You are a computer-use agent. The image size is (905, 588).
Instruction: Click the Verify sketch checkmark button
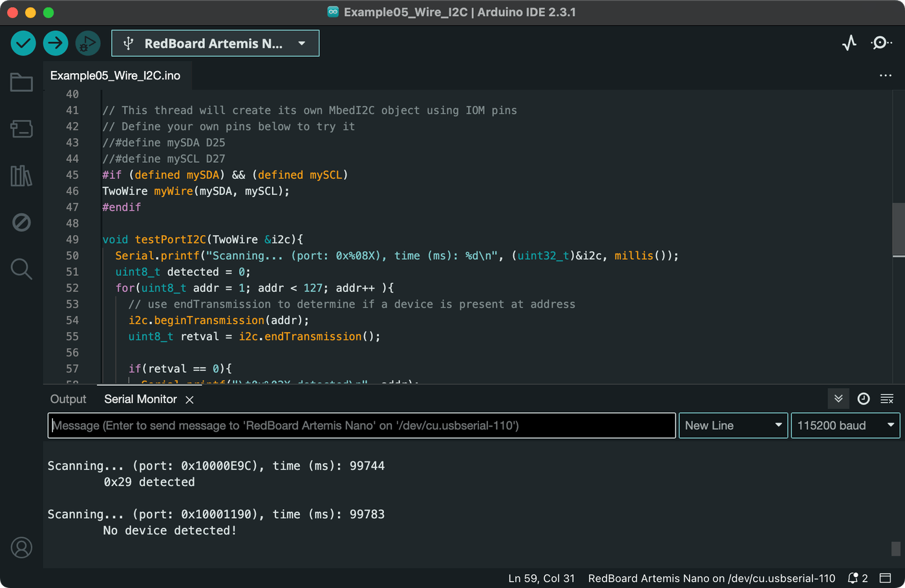23,43
